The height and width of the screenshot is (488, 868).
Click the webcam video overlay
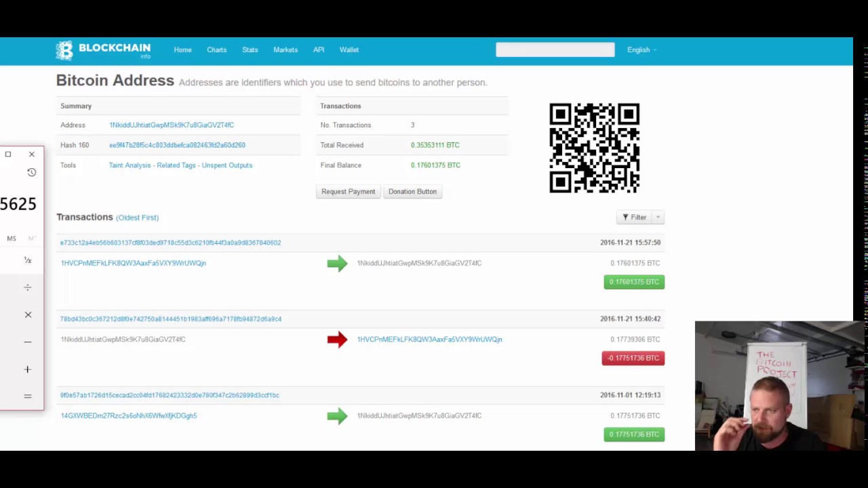coord(780,386)
